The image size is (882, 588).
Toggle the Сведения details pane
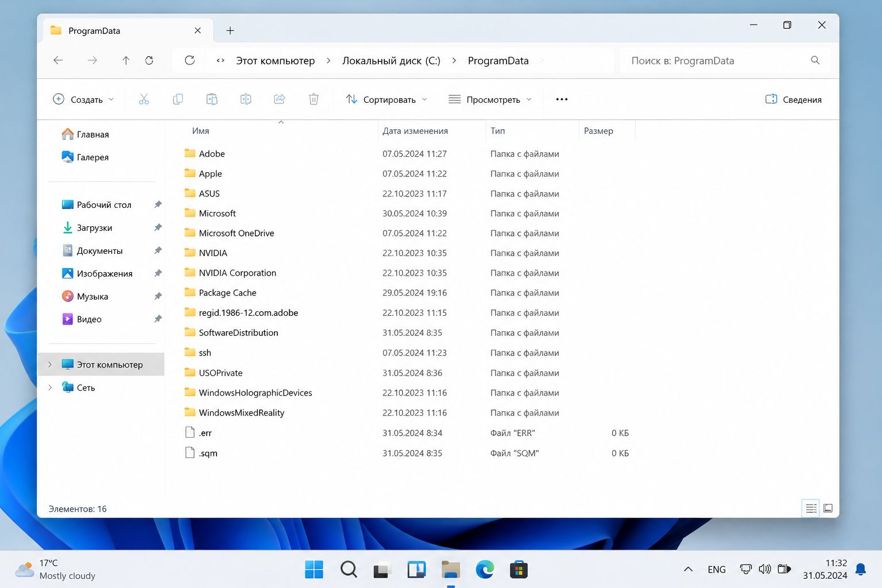coord(794,99)
